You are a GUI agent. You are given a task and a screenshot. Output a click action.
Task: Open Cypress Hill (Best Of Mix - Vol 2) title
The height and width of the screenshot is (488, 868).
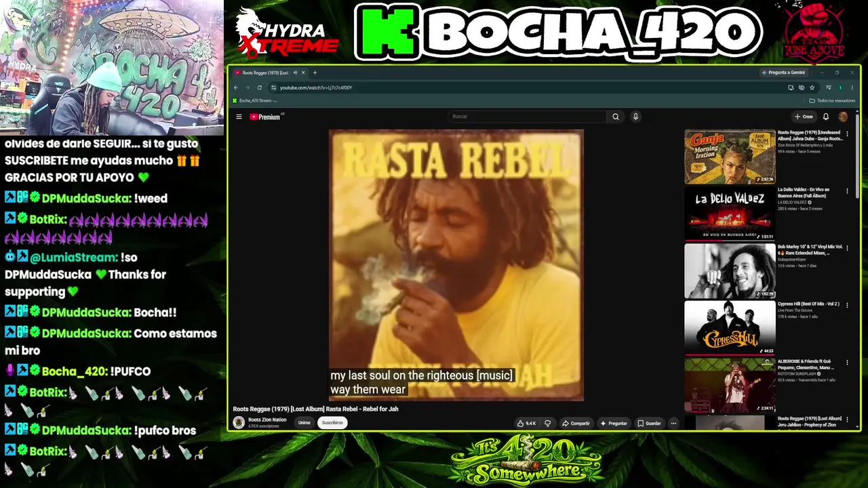coord(808,304)
